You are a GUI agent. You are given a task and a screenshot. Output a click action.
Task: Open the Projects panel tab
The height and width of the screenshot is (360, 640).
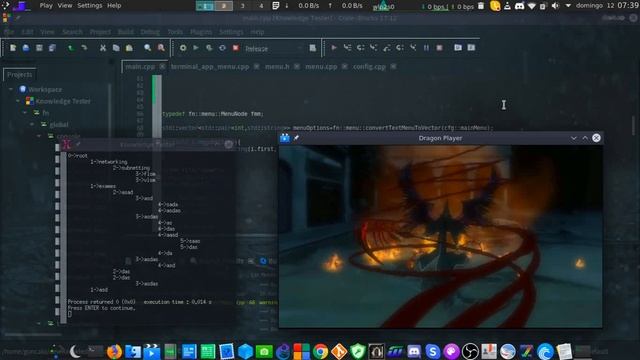click(x=20, y=74)
